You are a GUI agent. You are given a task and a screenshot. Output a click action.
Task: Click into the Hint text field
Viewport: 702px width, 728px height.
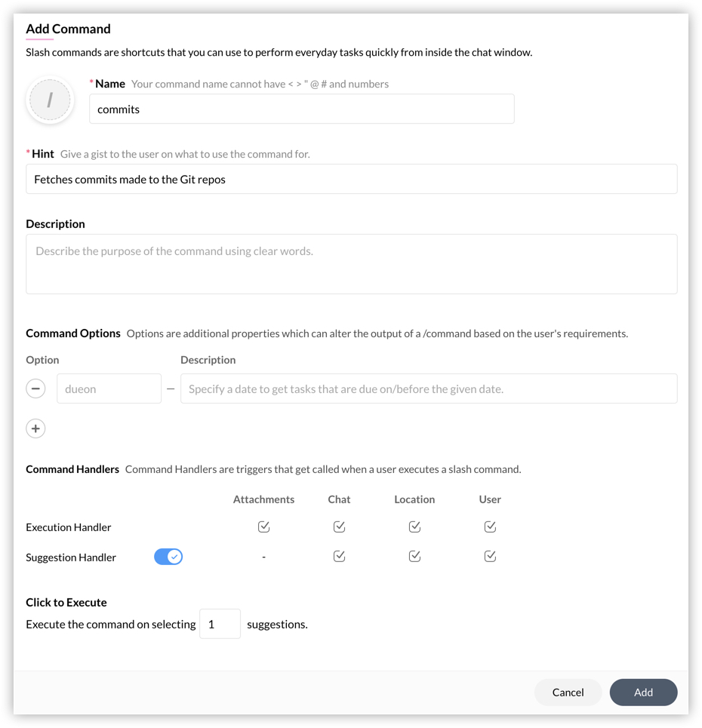(351, 179)
